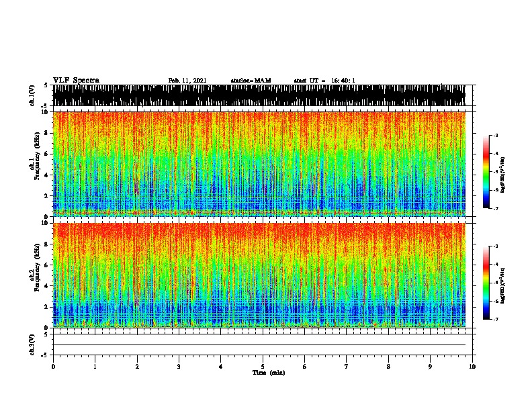Click the ch.2 color scale log(PSD) unit label
The width and height of the screenshot is (532, 411).
click(502, 285)
